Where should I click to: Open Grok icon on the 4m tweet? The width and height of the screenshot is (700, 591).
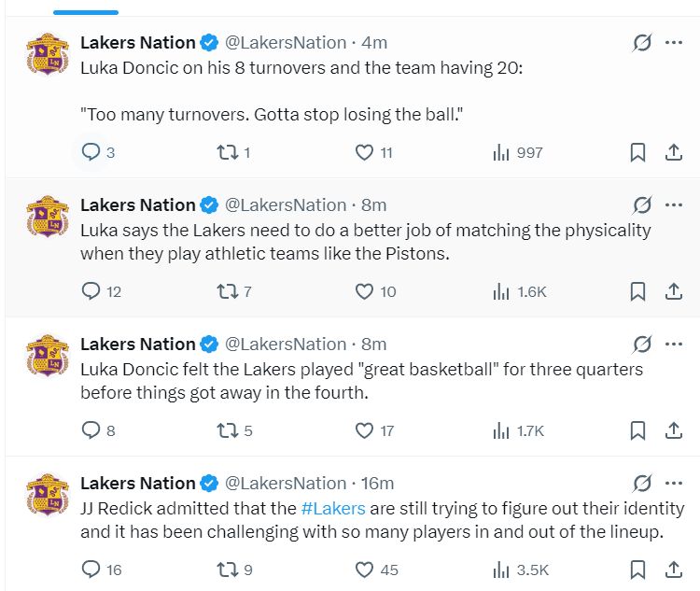pos(641,43)
